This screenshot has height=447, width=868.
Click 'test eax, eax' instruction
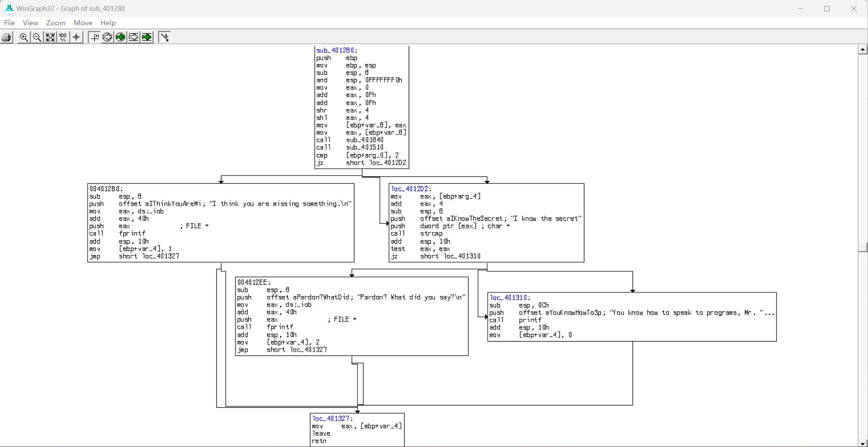click(x=421, y=249)
